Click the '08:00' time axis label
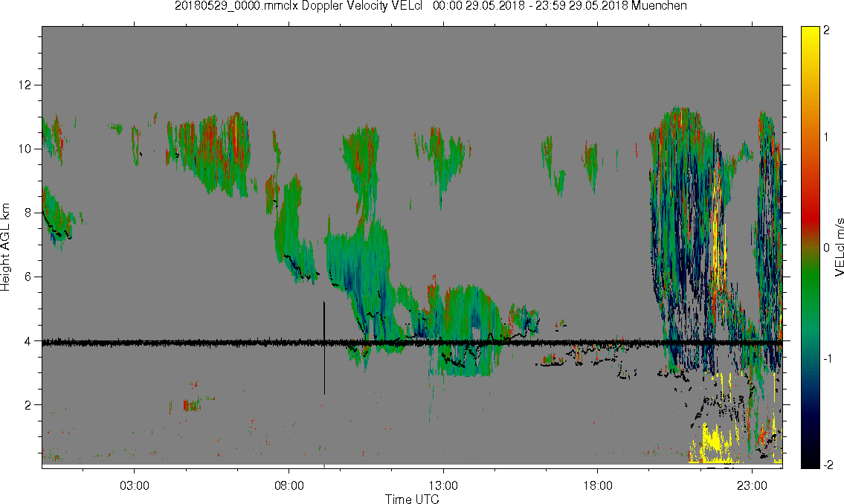 point(289,485)
